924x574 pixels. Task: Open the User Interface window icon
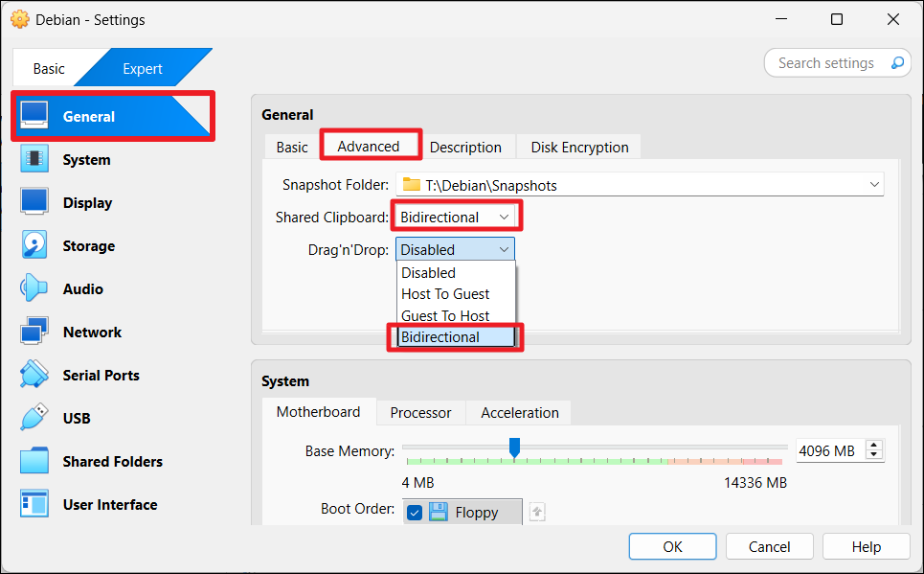[34, 504]
